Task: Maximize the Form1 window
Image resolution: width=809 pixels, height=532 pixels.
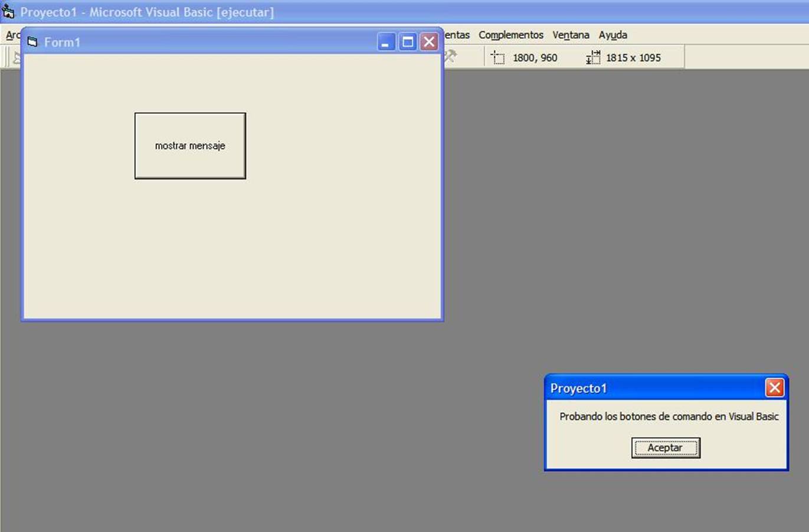Action: click(x=408, y=41)
